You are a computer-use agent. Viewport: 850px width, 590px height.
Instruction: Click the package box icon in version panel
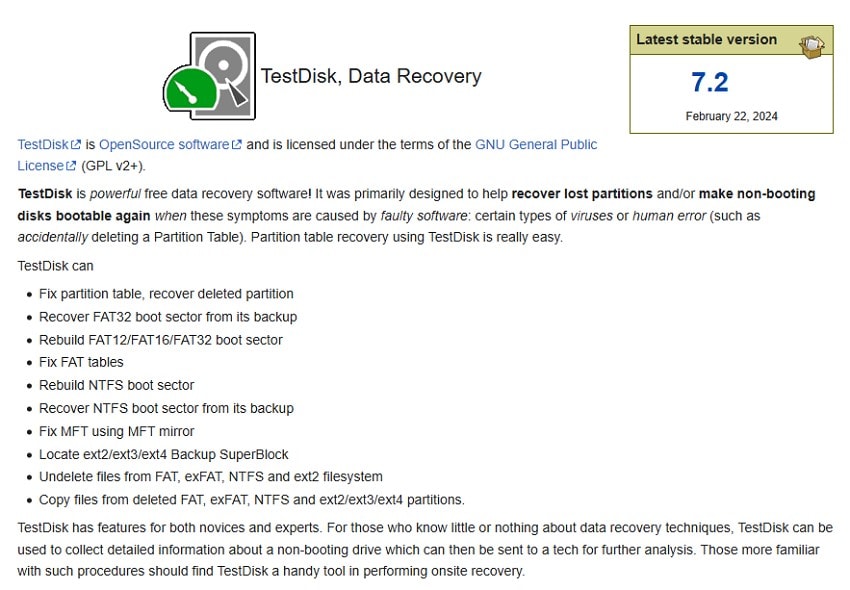pyautogui.click(x=812, y=44)
